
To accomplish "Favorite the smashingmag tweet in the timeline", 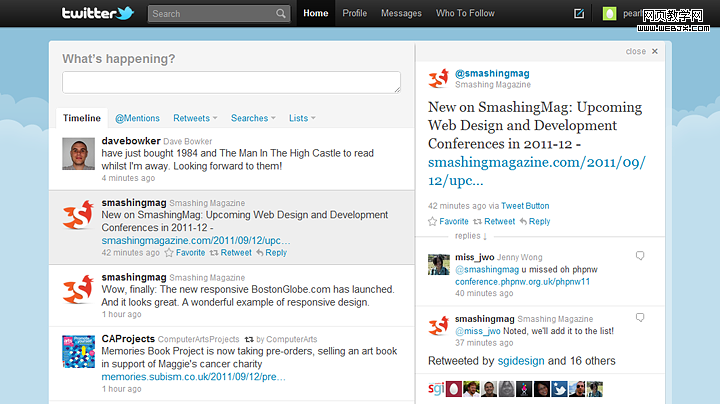I will click(x=184, y=253).
